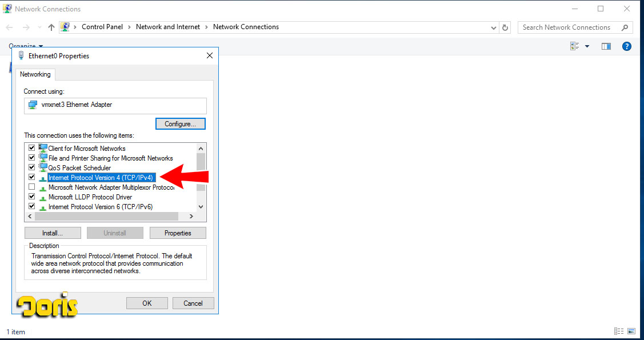The image size is (644, 340).
Task: Click the vmxnet3 Ethernet Adapter field
Action: [x=115, y=106]
